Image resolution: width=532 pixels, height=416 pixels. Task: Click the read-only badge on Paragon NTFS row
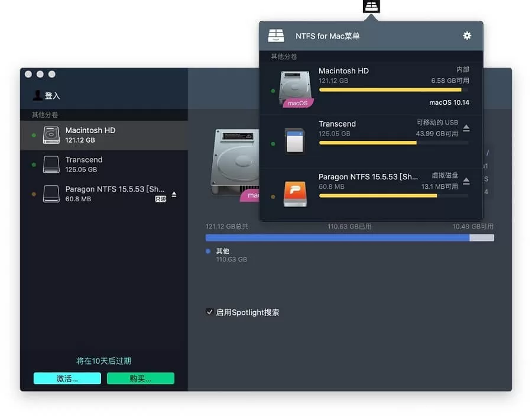(160, 199)
